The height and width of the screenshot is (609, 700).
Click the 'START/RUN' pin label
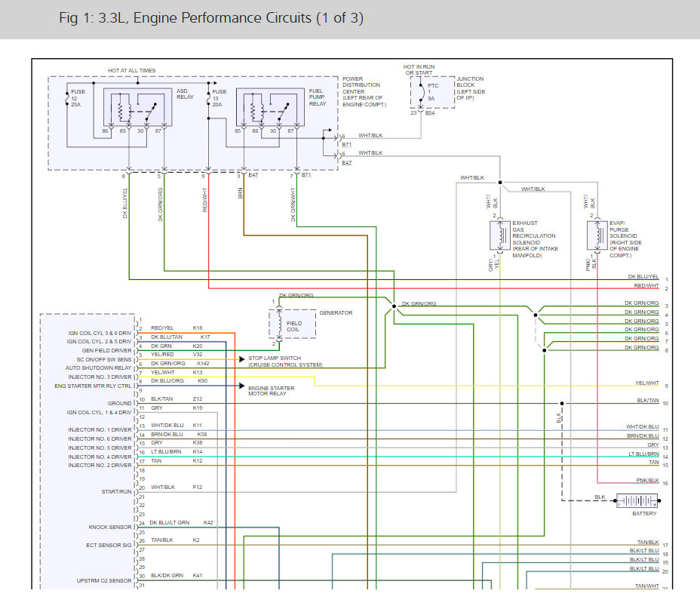(x=116, y=491)
